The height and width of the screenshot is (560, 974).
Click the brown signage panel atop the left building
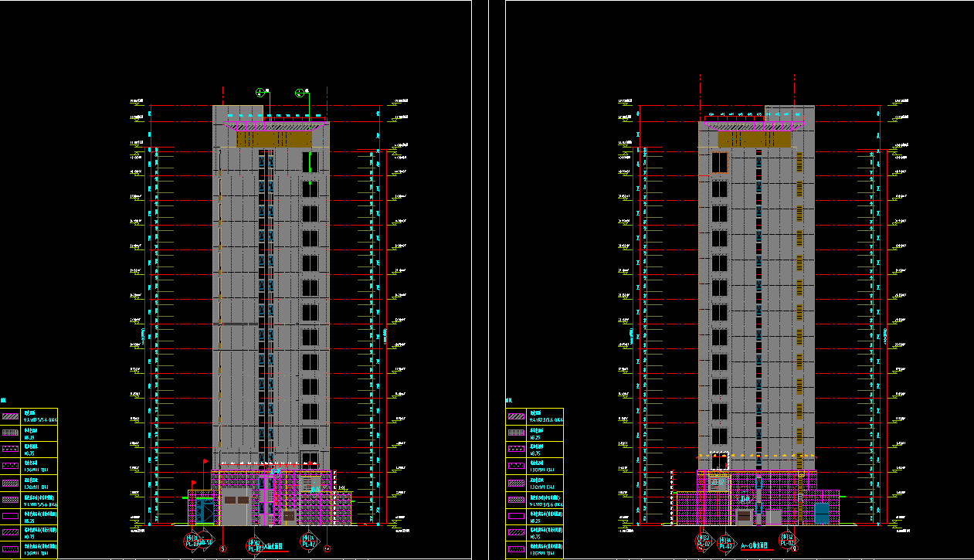(274, 139)
